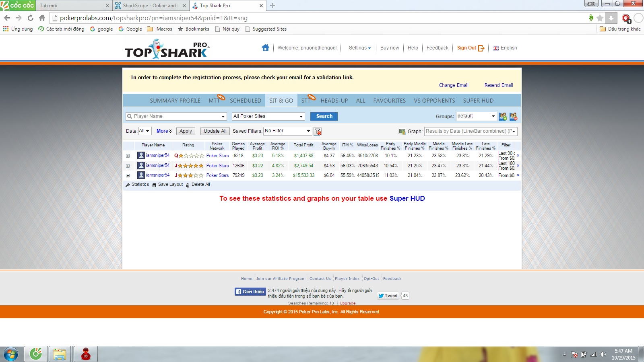Open the file explorer taskbar icon

point(60,354)
